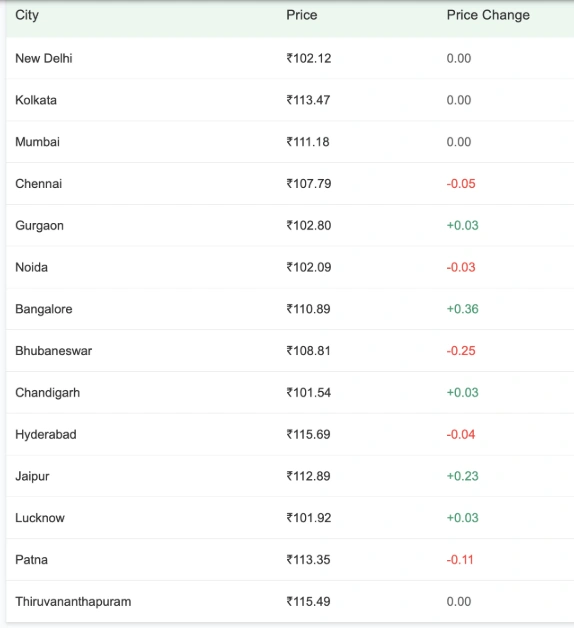Viewport: 574px width, 628px height.
Task: Click the -0.03 price change value
Action: pos(461,267)
